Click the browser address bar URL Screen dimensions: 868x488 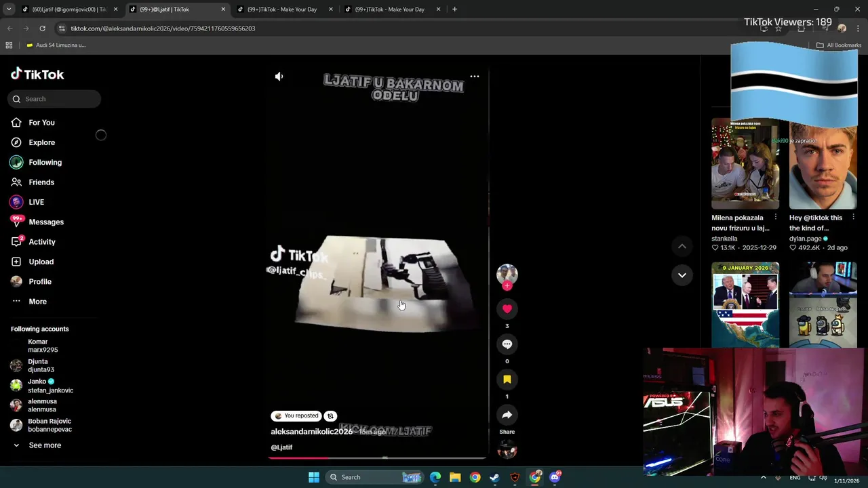click(x=163, y=28)
